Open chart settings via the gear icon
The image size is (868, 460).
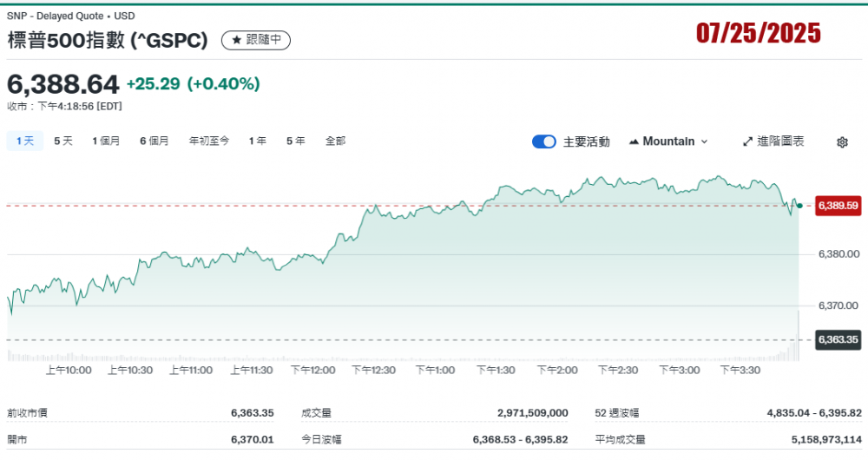click(841, 142)
